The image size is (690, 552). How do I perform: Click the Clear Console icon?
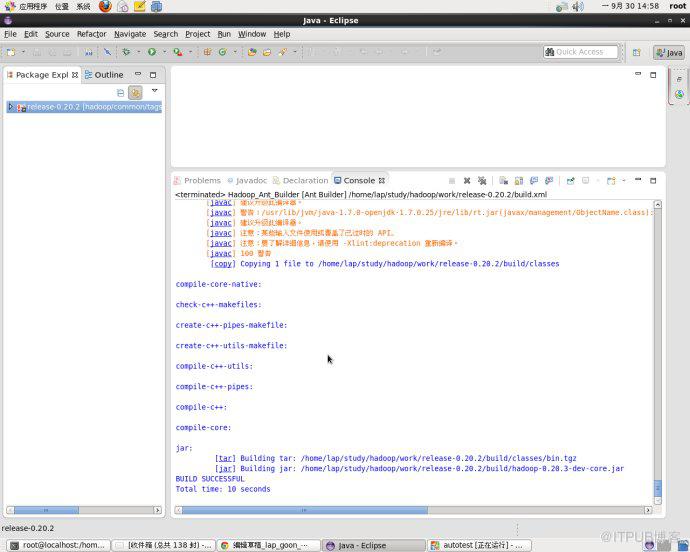click(x=504, y=180)
